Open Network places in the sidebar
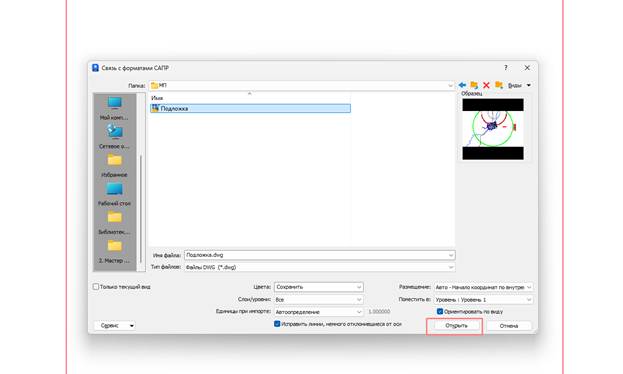Image resolution: width=623 pixels, height=374 pixels. pos(114,136)
